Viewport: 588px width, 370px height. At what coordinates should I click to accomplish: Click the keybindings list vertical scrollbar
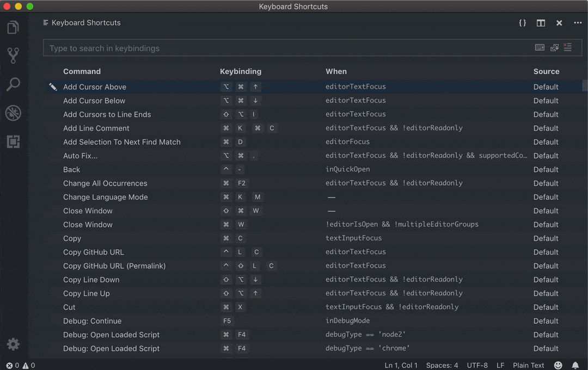coord(585,86)
